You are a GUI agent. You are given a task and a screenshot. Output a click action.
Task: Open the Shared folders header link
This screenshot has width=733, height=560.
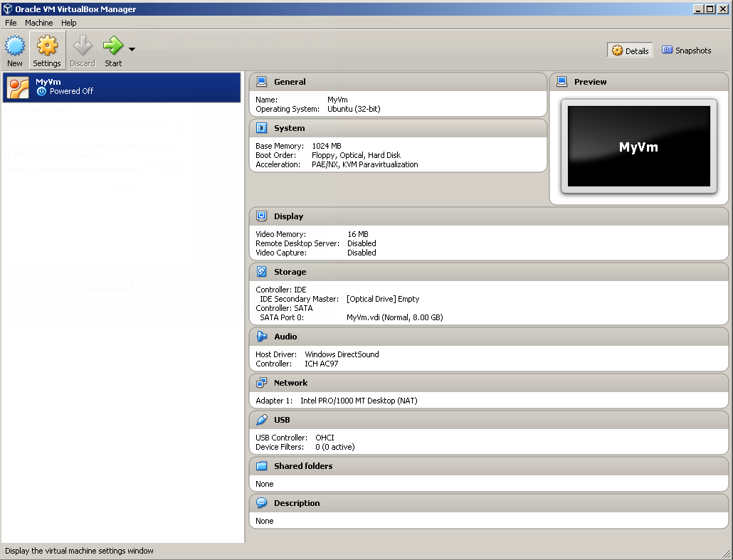tap(303, 466)
